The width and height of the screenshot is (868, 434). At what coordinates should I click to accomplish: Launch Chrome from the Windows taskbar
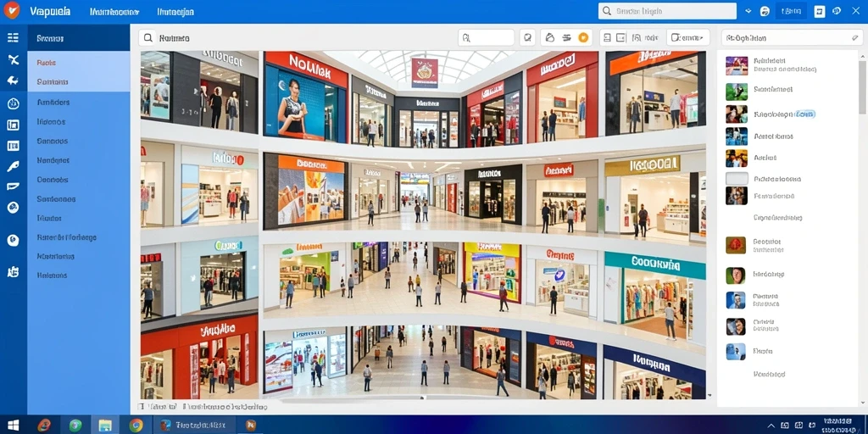[x=136, y=426]
